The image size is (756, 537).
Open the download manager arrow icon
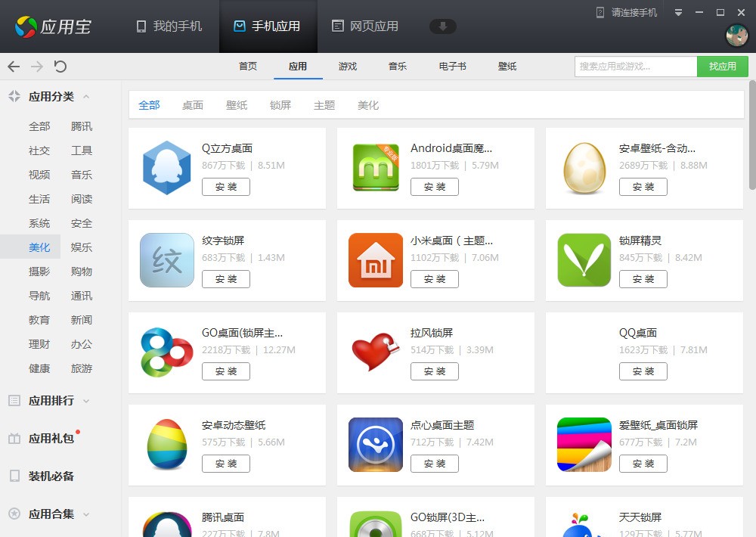(x=442, y=26)
